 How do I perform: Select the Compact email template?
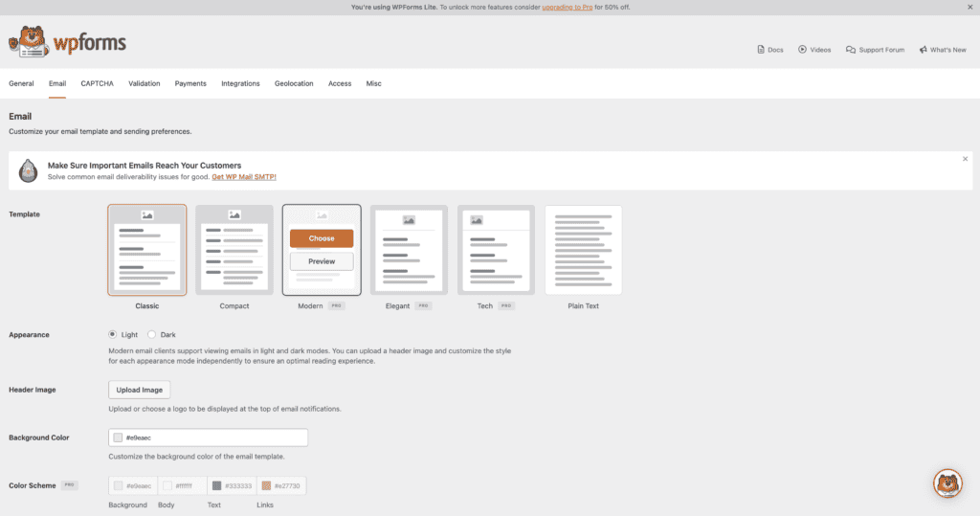coord(234,250)
